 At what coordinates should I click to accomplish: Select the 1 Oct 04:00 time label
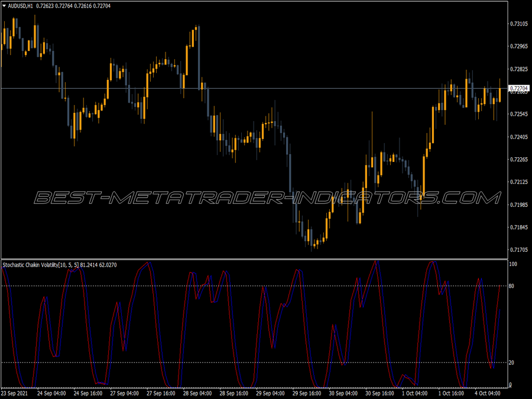(x=414, y=393)
